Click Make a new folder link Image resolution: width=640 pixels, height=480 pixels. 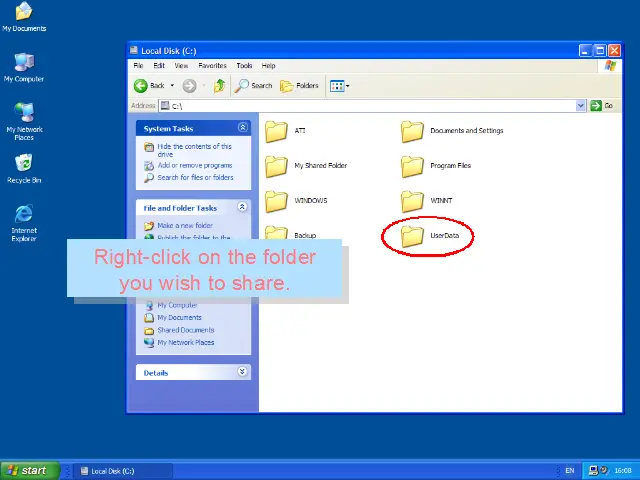pos(185,226)
